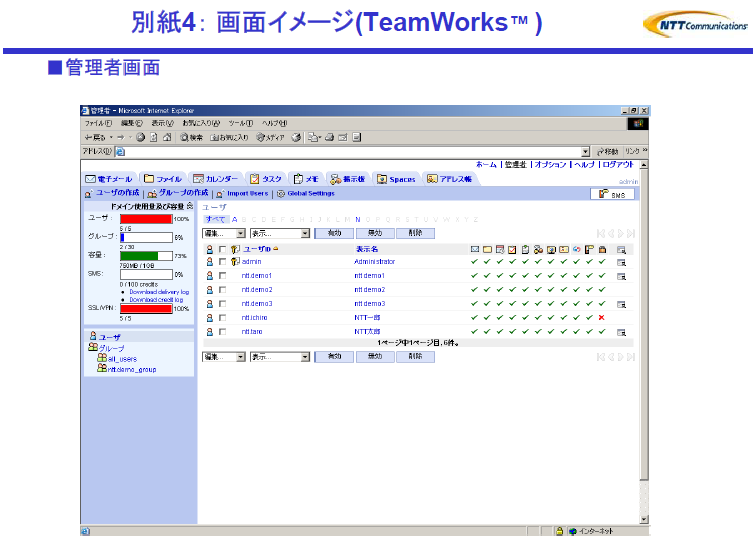
Task: Select the ntt.demo2 checkbox
Action: coord(222,289)
